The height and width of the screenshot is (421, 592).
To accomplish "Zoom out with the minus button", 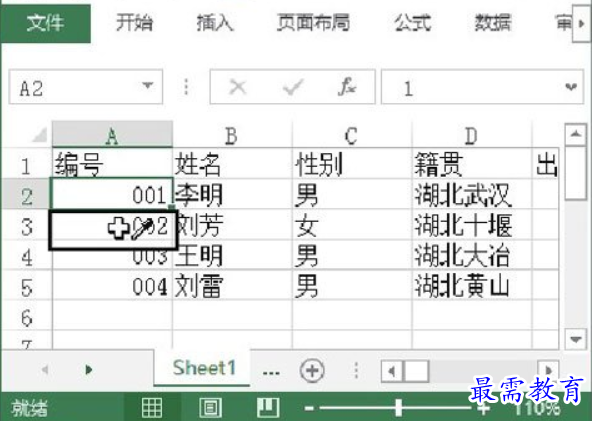I will point(309,408).
